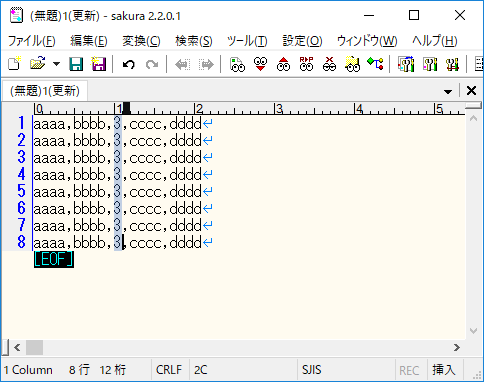Viewport: 484px width, 382px height.
Task: Open the 設定(O) menu
Action: [x=302, y=41]
